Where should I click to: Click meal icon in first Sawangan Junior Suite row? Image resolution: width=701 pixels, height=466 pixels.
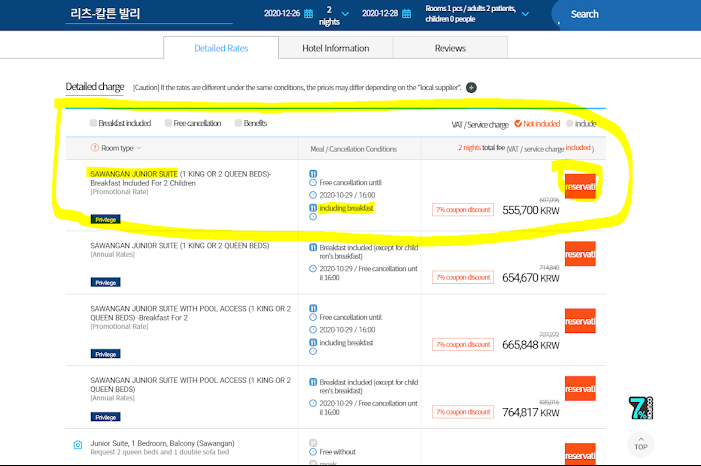313,174
